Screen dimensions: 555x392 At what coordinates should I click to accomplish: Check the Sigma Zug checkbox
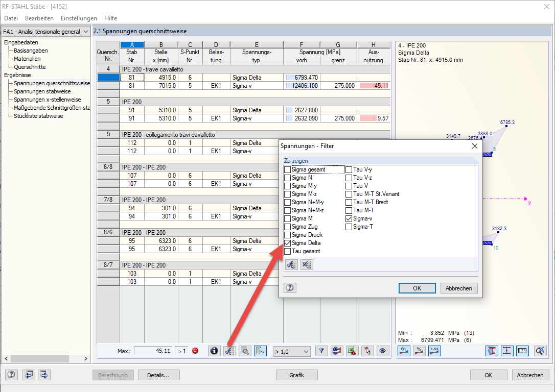click(287, 227)
